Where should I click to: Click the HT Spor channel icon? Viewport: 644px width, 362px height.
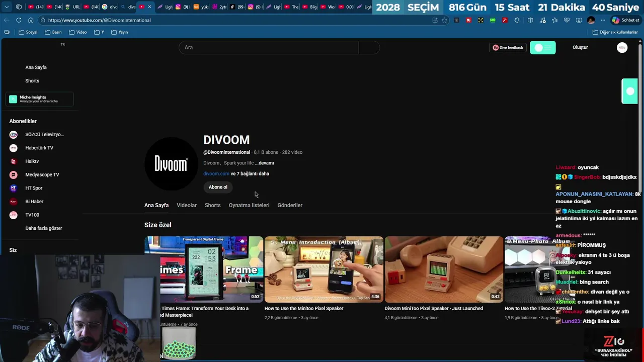coord(14,188)
